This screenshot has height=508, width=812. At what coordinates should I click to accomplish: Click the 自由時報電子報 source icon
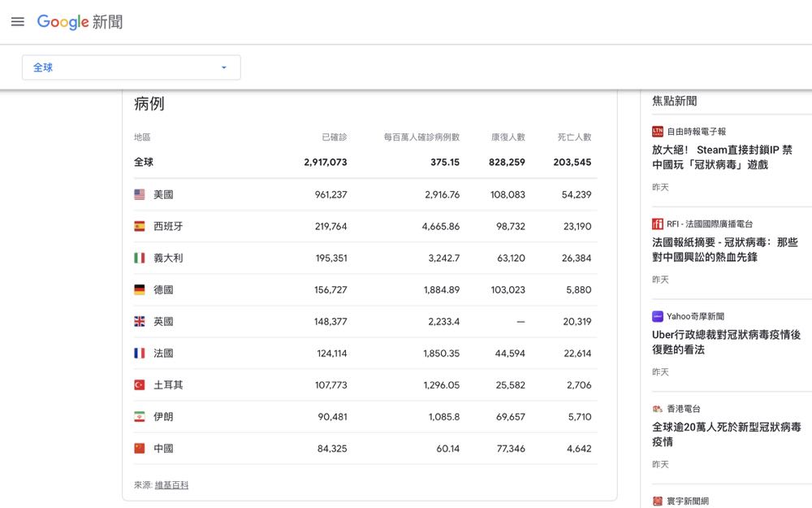658,132
